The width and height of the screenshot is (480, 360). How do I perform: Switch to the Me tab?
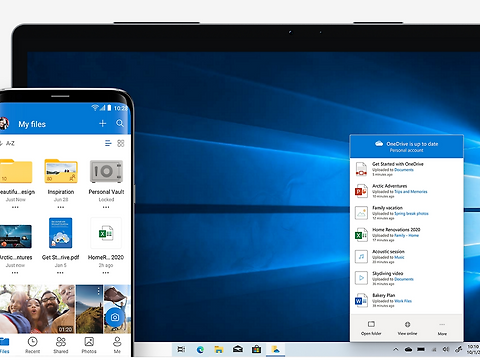117,345
